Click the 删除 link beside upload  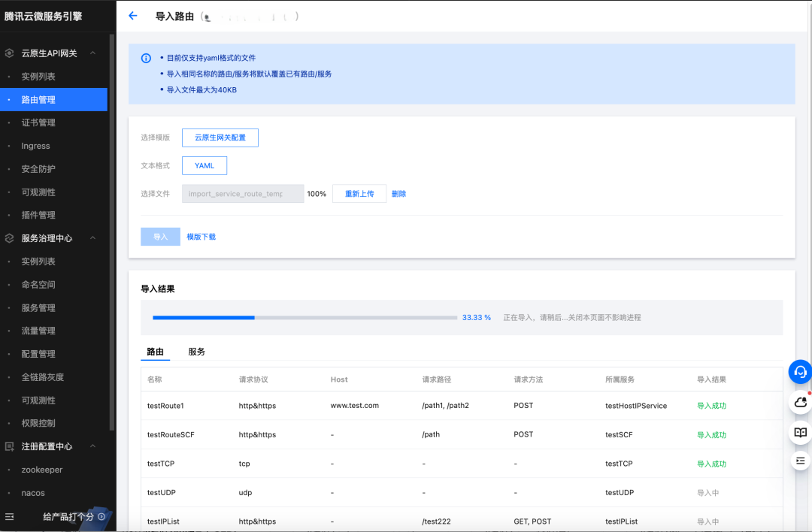tap(398, 194)
